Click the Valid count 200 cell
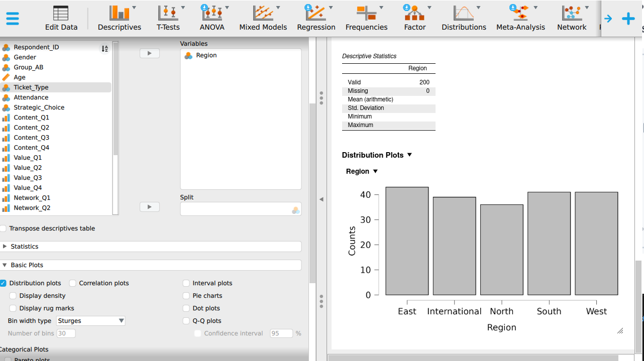Image resolution: width=644 pixels, height=361 pixels. (x=424, y=82)
